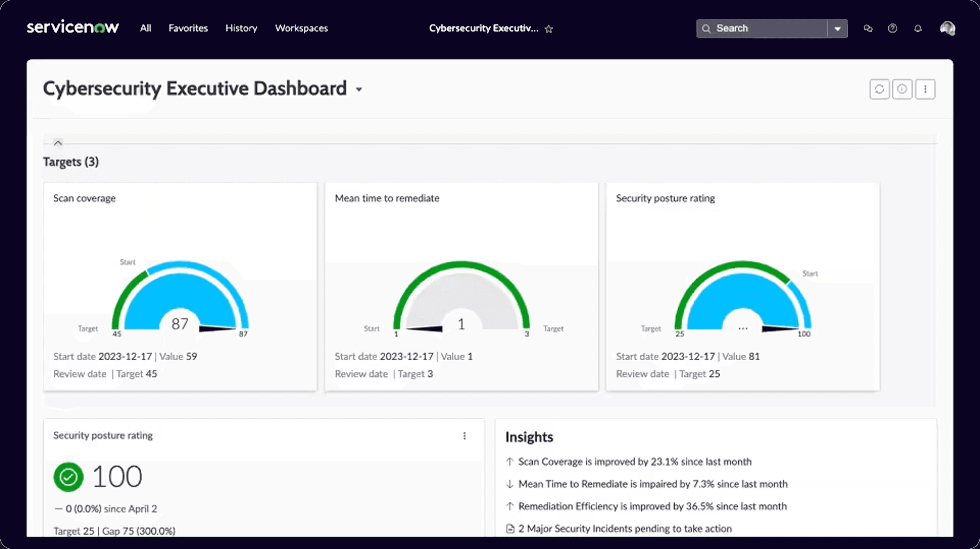Click the notifications bell icon
Viewport: 980px width, 549px height.
click(918, 28)
